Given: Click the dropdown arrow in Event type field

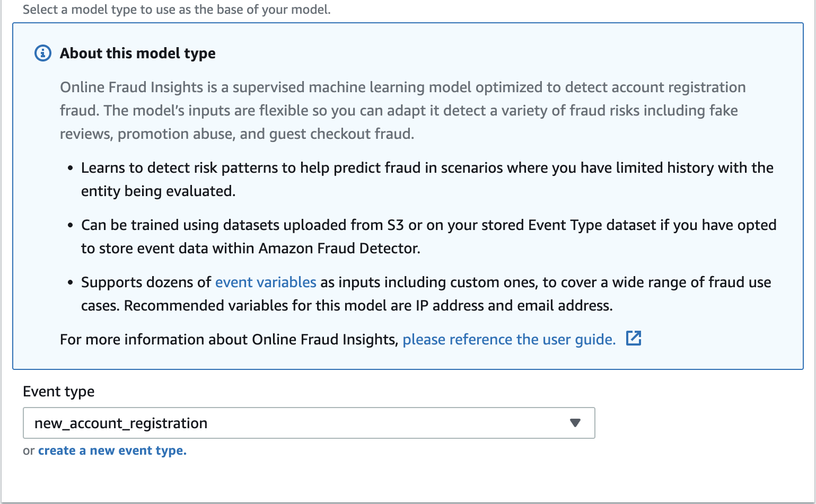Looking at the screenshot, I should [x=575, y=423].
